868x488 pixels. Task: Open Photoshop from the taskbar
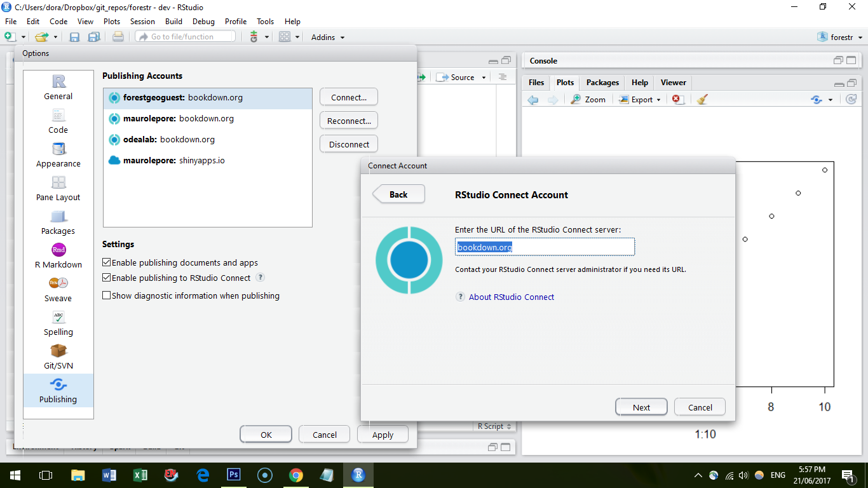point(234,475)
